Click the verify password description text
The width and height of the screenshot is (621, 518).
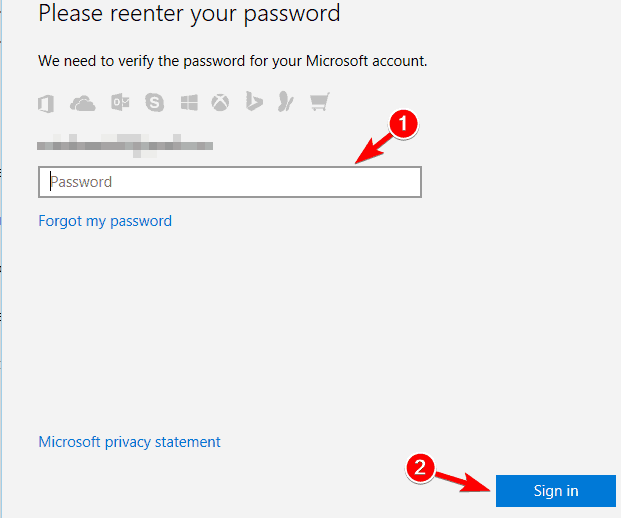(233, 61)
